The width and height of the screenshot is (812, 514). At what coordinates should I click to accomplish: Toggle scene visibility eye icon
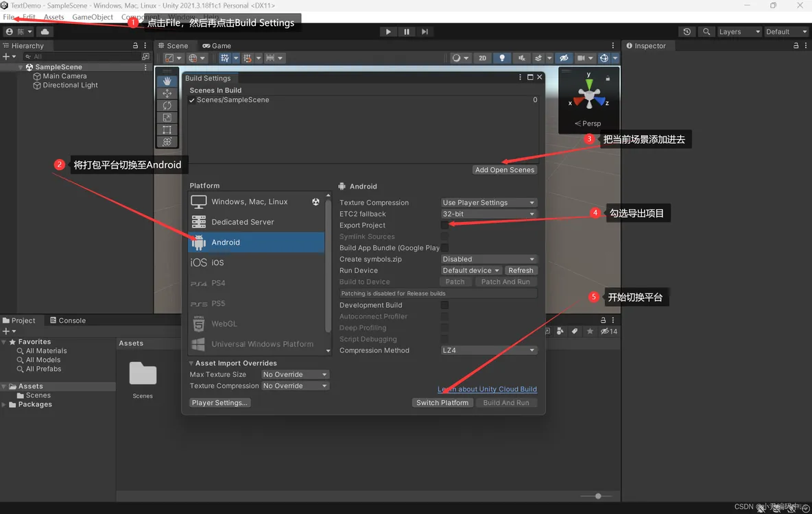pyautogui.click(x=564, y=58)
